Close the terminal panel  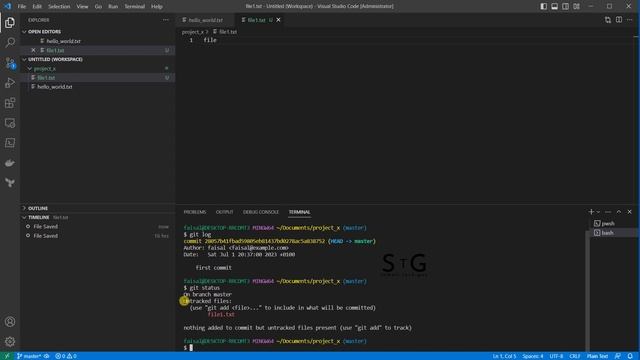click(629, 212)
